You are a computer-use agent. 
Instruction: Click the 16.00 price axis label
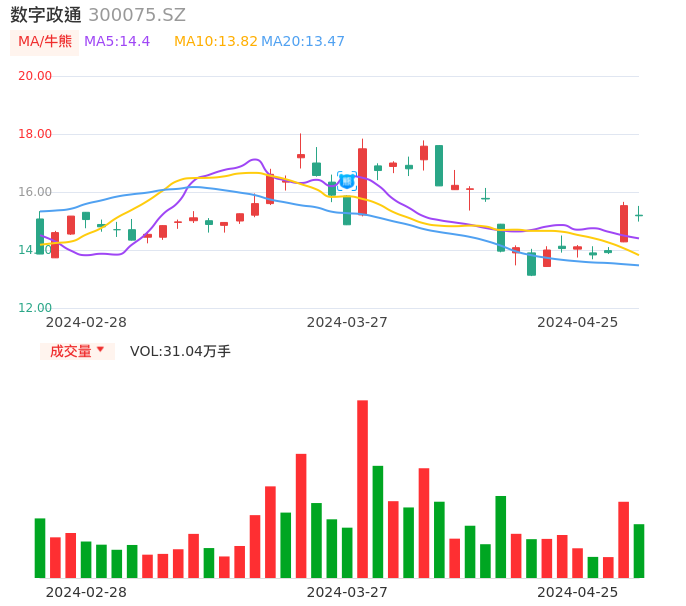pos(35,192)
